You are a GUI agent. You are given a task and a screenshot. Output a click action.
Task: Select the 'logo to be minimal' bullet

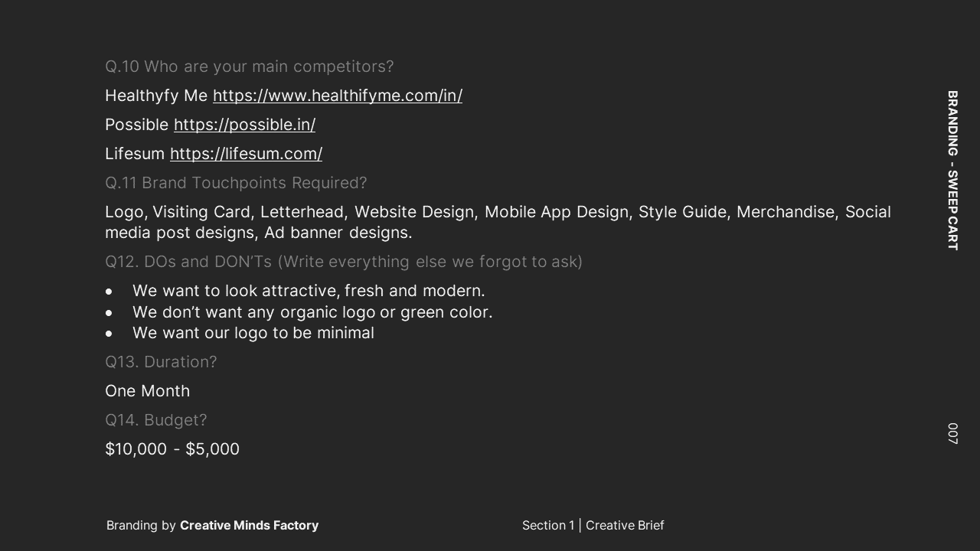pyautogui.click(x=253, y=333)
